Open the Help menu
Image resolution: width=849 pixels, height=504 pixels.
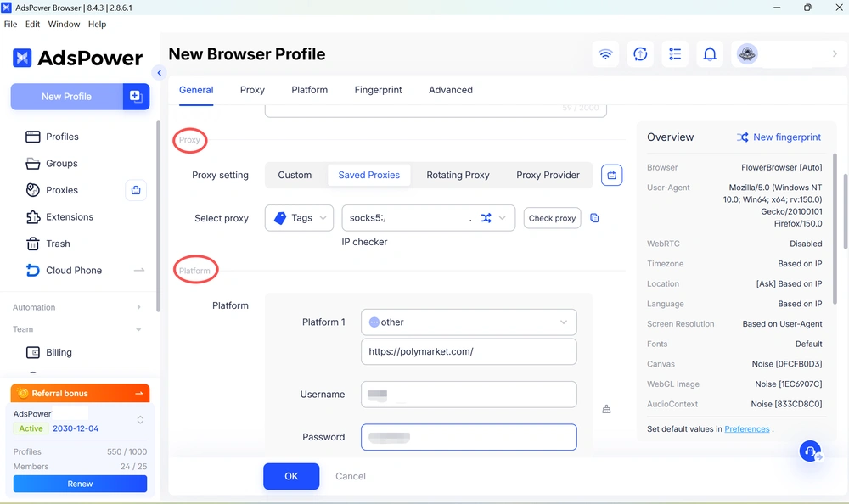[98, 24]
